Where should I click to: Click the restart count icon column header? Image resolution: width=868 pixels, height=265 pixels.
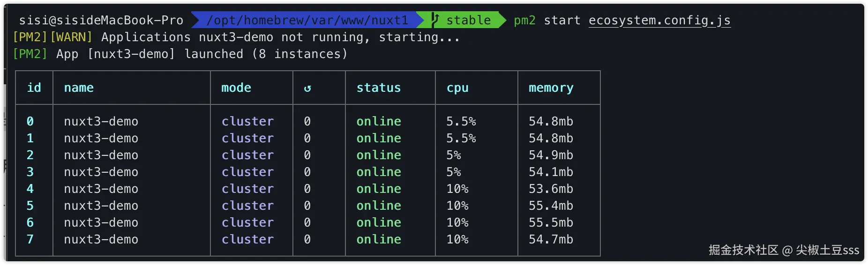[x=307, y=88]
